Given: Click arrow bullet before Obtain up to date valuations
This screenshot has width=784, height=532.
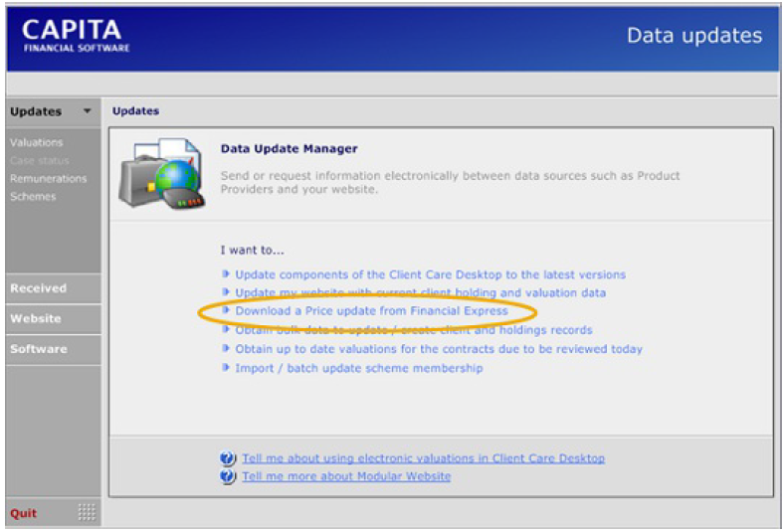Looking at the screenshot, I should [x=226, y=348].
